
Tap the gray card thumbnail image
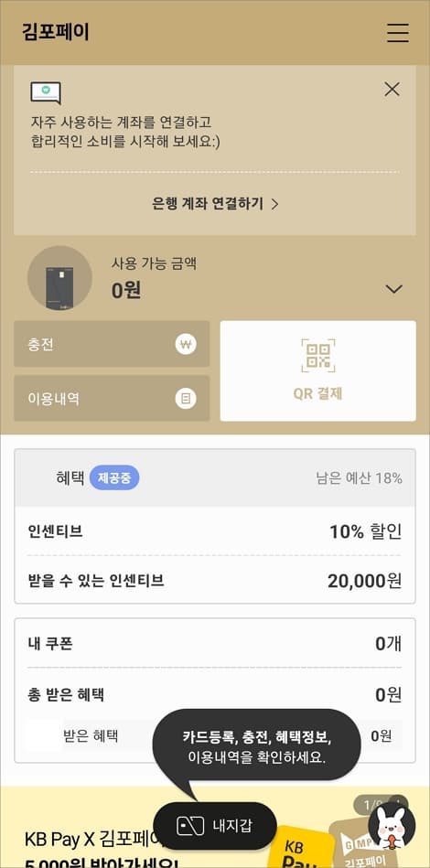[x=59, y=278]
